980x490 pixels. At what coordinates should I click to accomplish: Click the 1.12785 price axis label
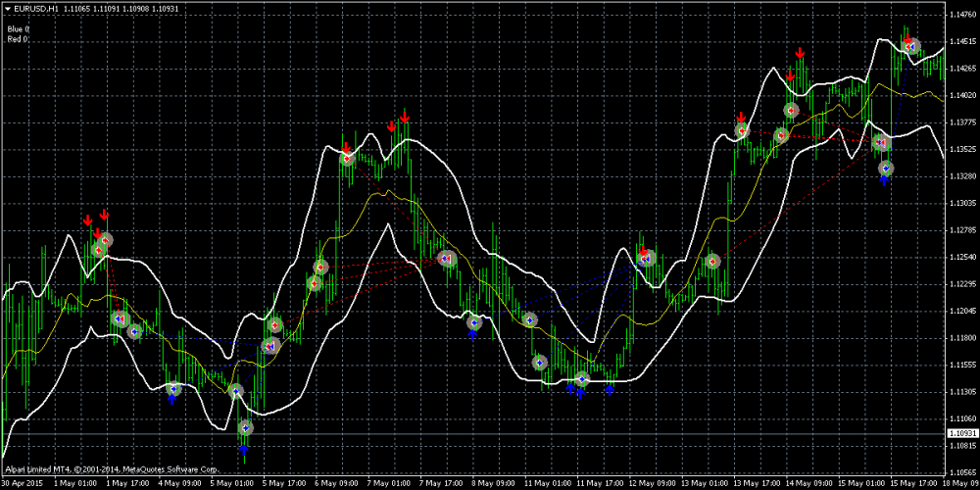click(x=962, y=230)
